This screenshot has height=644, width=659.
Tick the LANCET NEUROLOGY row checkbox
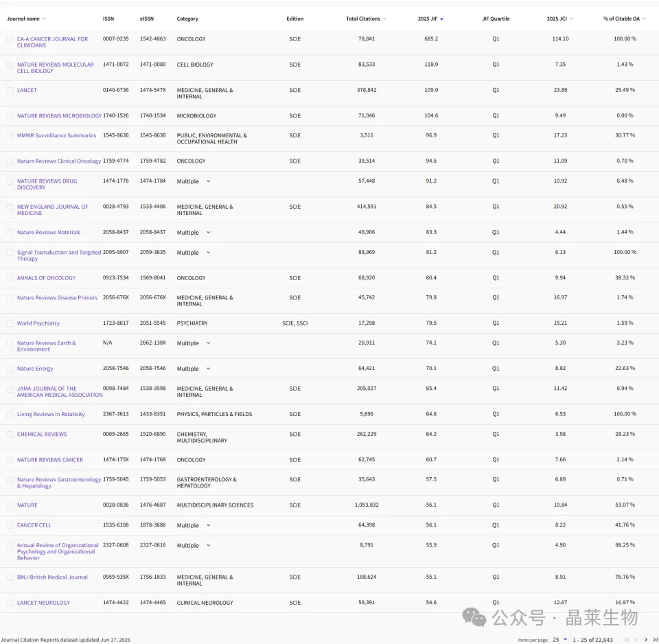[10, 603]
